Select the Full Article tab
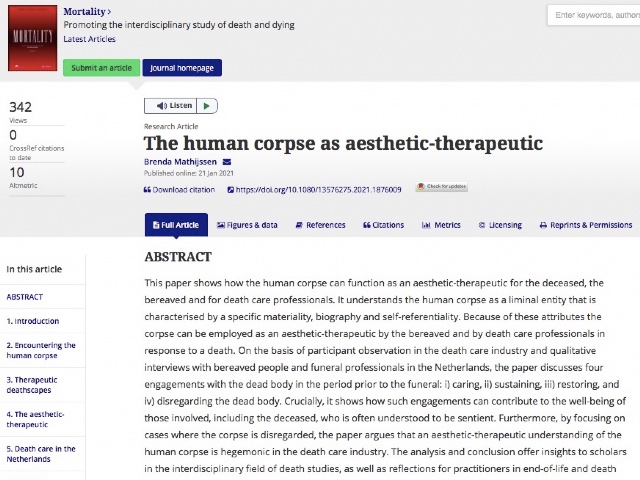The image size is (640, 480). 176,225
